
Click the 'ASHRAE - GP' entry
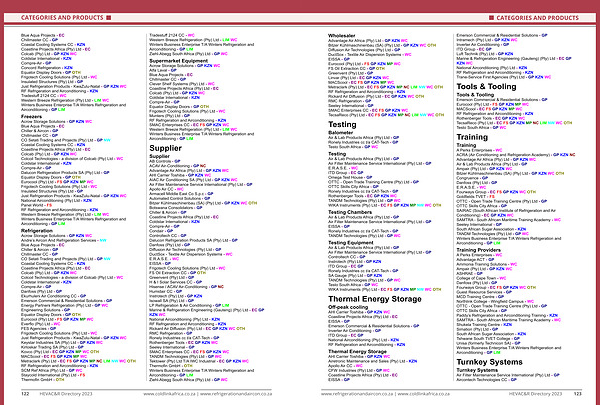click(470, 273)
